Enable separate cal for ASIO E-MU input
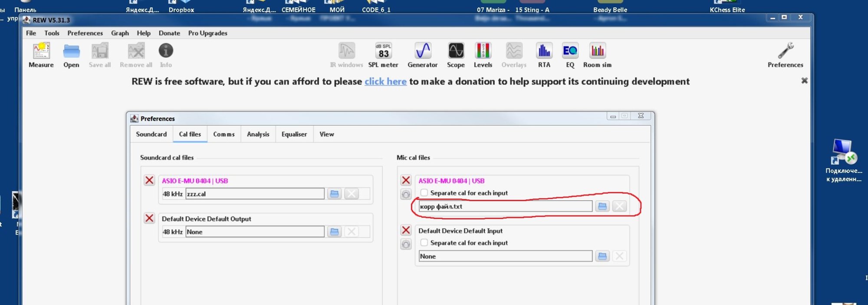Viewport: 868px width, 305px height. (x=424, y=192)
